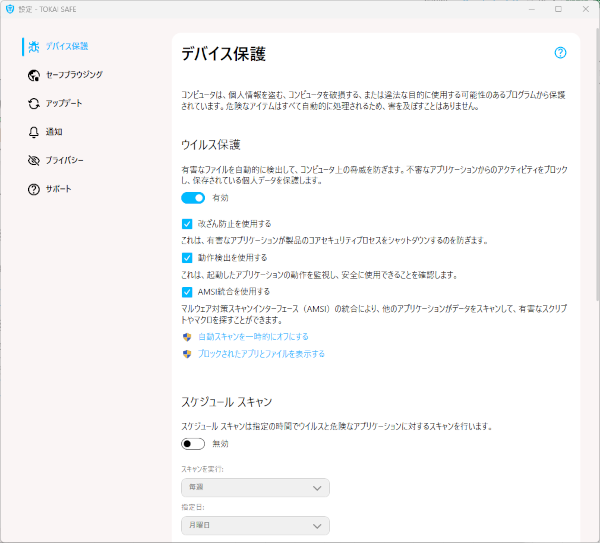Open ブロックされたアプリとファイルを表示する link

[x=261, y=354]
